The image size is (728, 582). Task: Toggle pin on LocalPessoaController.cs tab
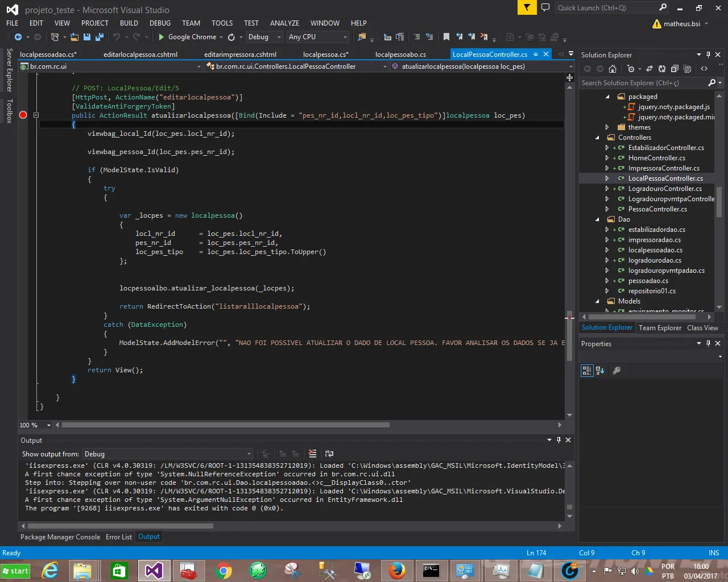[535, 55]
